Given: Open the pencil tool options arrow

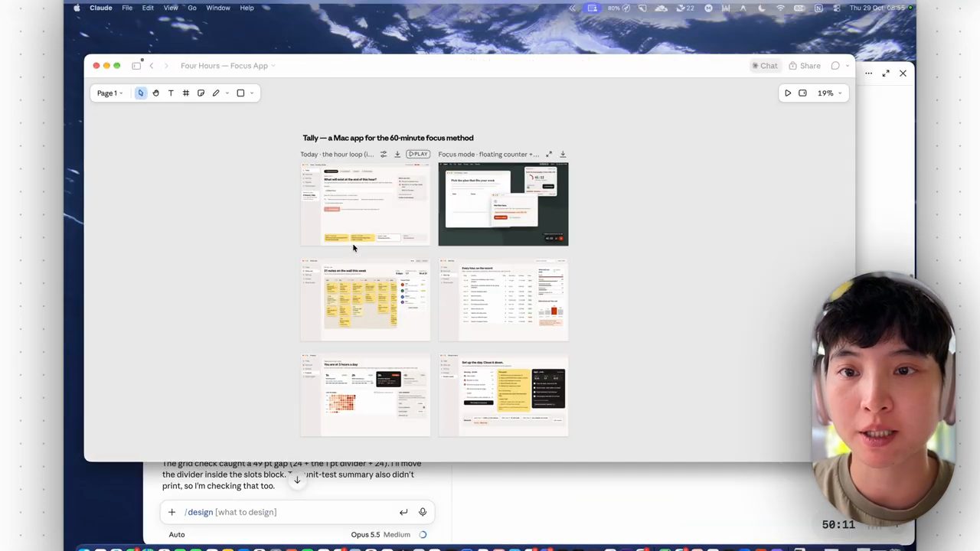Looking at the screenshot, I should (227, 93).
